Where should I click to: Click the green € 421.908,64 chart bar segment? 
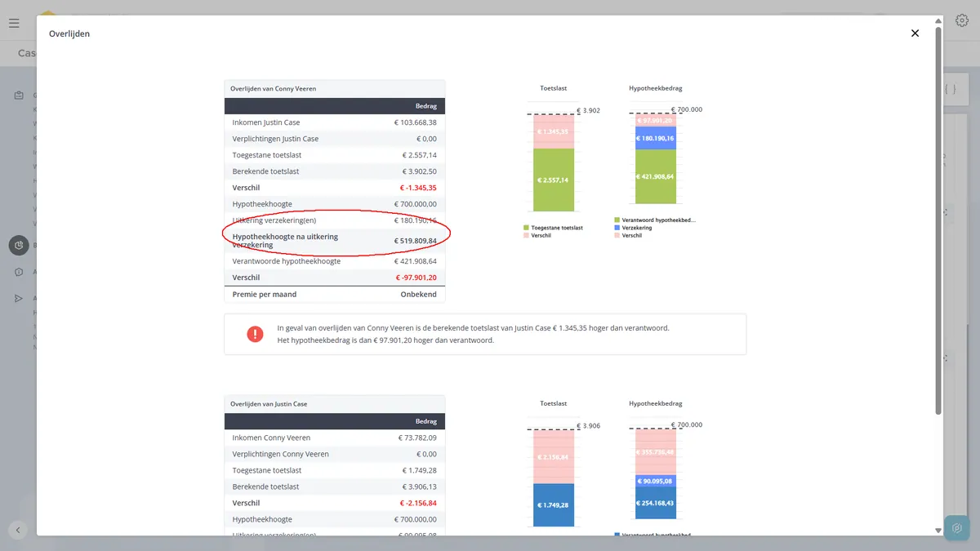coord(656,176)
